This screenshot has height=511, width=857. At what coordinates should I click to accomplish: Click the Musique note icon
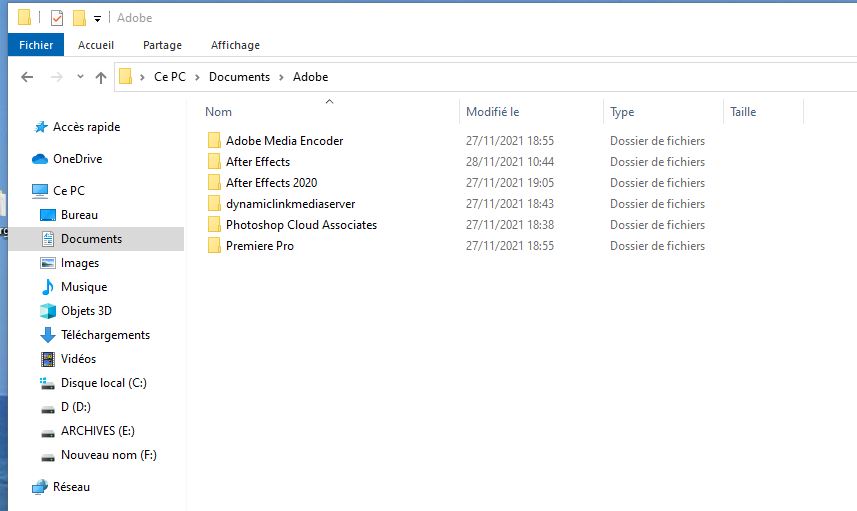tap(48, 287)
